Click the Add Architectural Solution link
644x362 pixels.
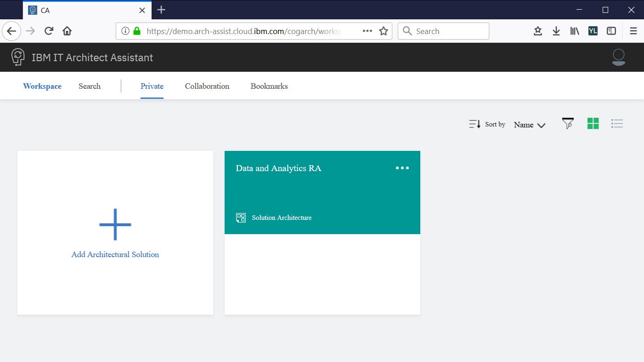pyautogui.click(x=115, y=254)
